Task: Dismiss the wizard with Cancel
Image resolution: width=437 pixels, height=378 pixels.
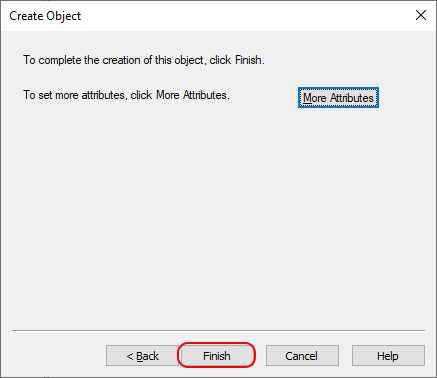Action: coord(302,356)
